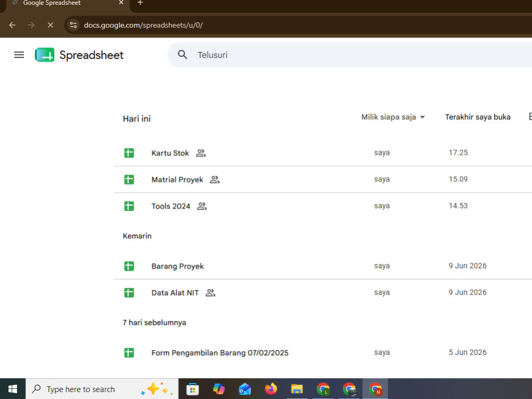Open a new browser tab with plus

click(x=140, y=3)
